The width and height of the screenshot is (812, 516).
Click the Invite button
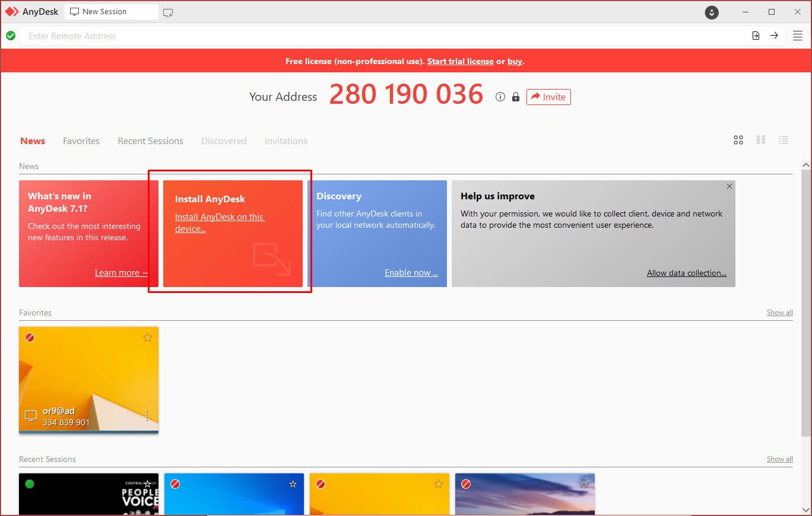point(548,97)
